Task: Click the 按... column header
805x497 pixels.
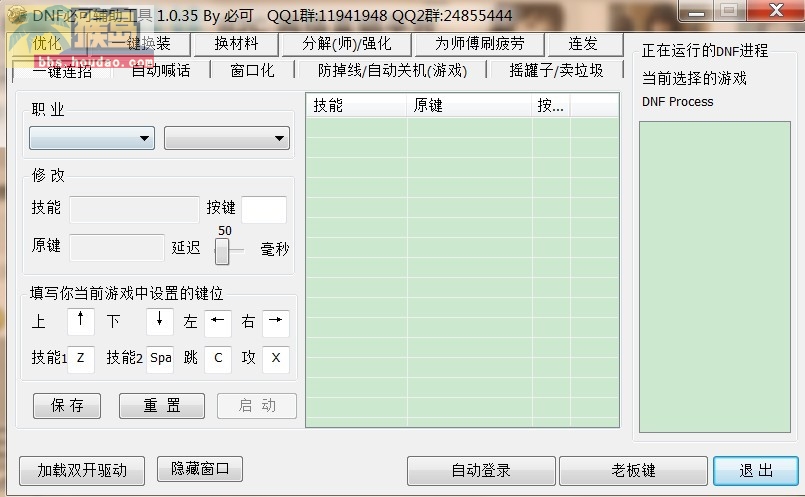Action: click(x=550, y=106)
